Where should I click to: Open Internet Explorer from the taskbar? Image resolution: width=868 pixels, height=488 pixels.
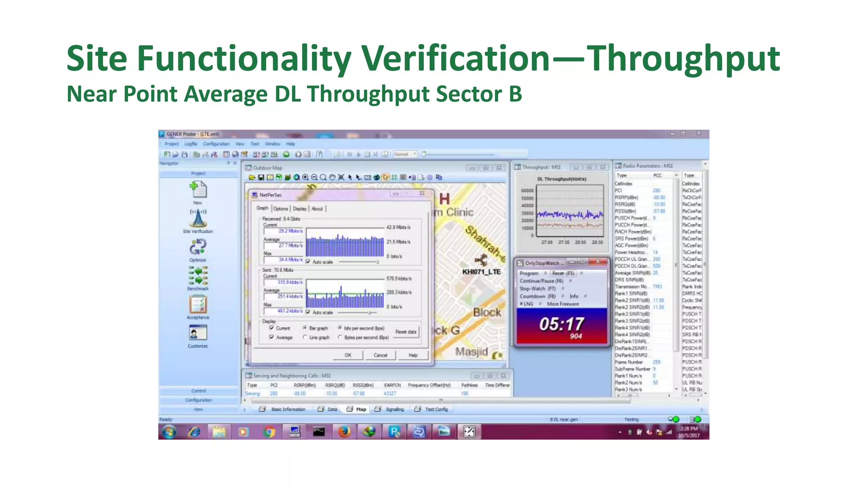pyautogui.click(x=194, y=432)
